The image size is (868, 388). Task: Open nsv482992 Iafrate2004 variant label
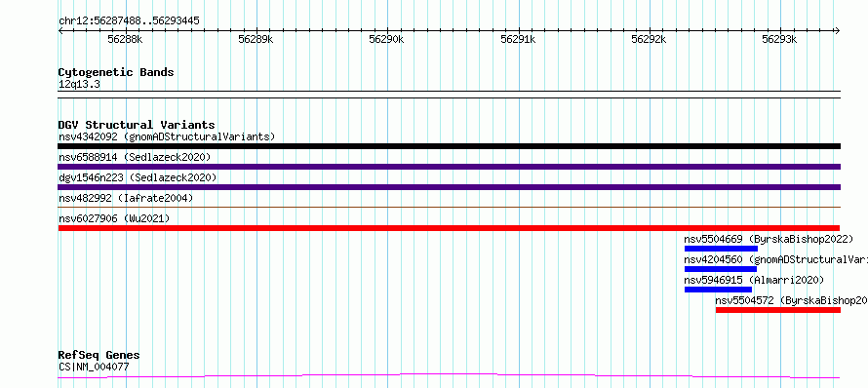pos(126,198)
